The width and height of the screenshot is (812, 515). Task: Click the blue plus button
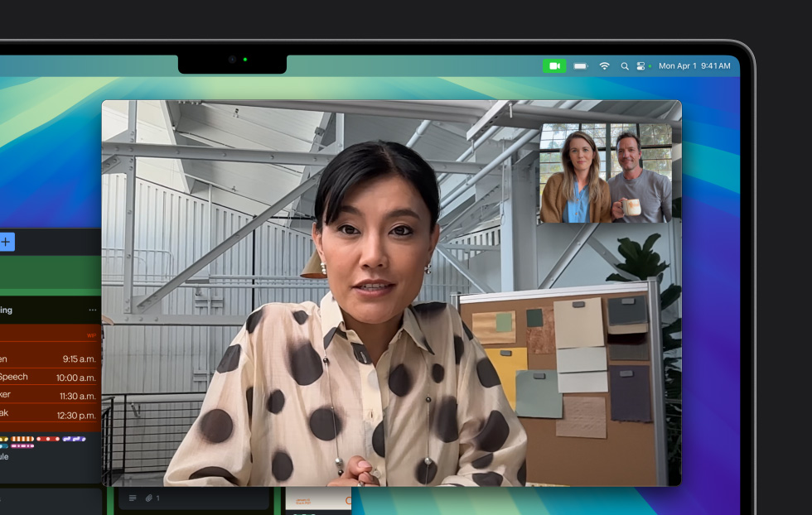7,242
